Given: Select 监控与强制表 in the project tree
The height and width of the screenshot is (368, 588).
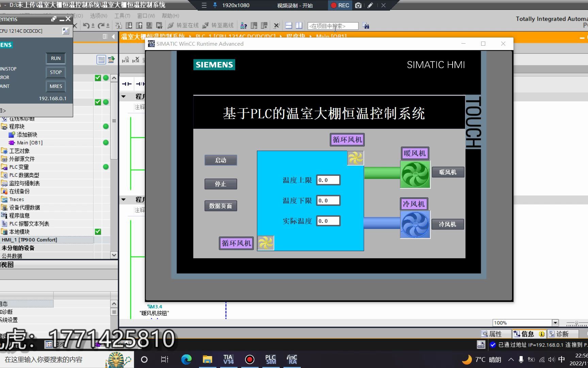Looking at the screenshot, I should [x=24, y=183].
